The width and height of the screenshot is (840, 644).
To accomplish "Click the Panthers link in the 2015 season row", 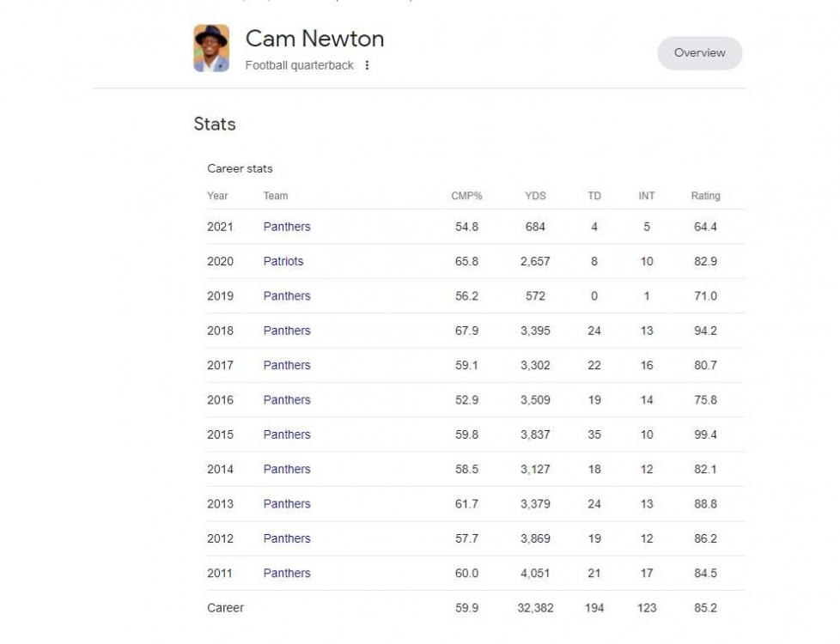I will 287,434.
